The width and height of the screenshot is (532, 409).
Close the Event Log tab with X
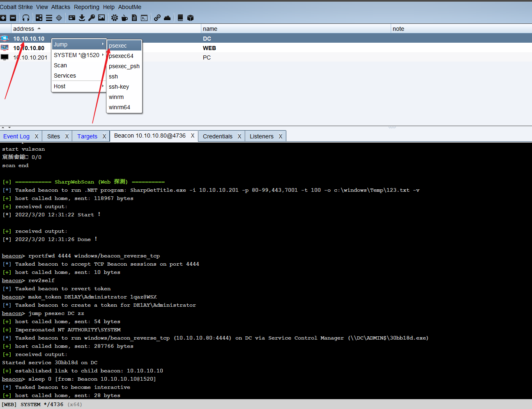click(x=36, y=136)
